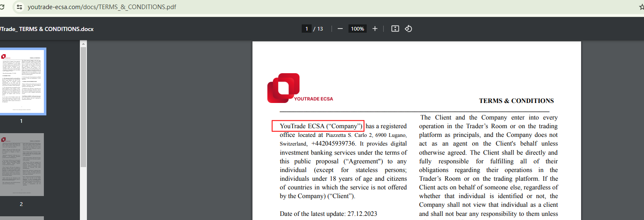This screenshot has height=220, width=644.
Task: Click "Date of the latest update: 27.12.2023"
Action: 329,214
